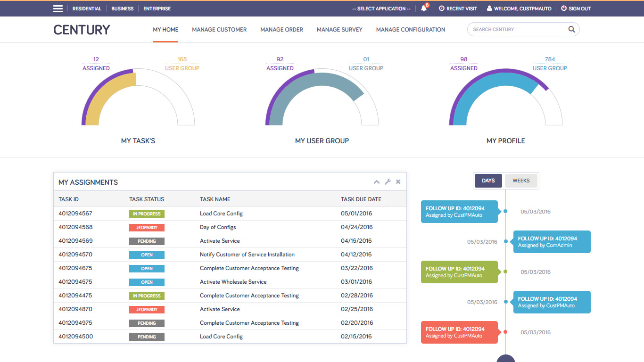Click the user profile icon
644x362 pixels.
pyautogui.click(x=489, y=8)
